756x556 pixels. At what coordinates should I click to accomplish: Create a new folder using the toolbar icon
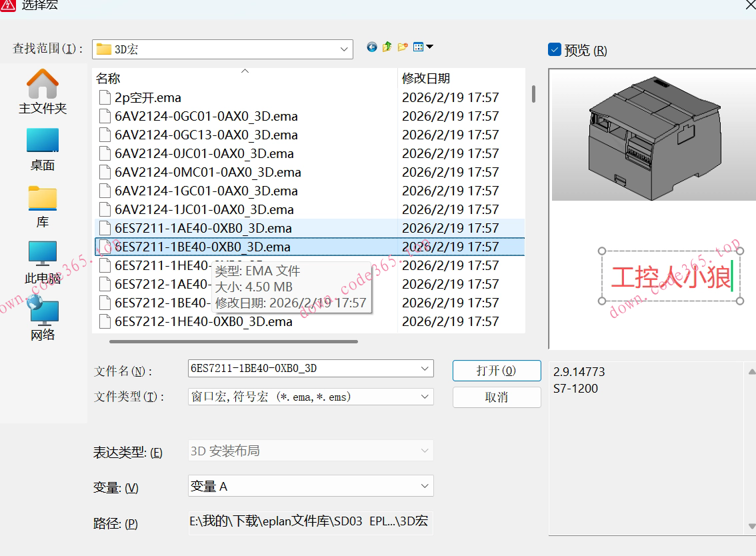tap(401, 47)
